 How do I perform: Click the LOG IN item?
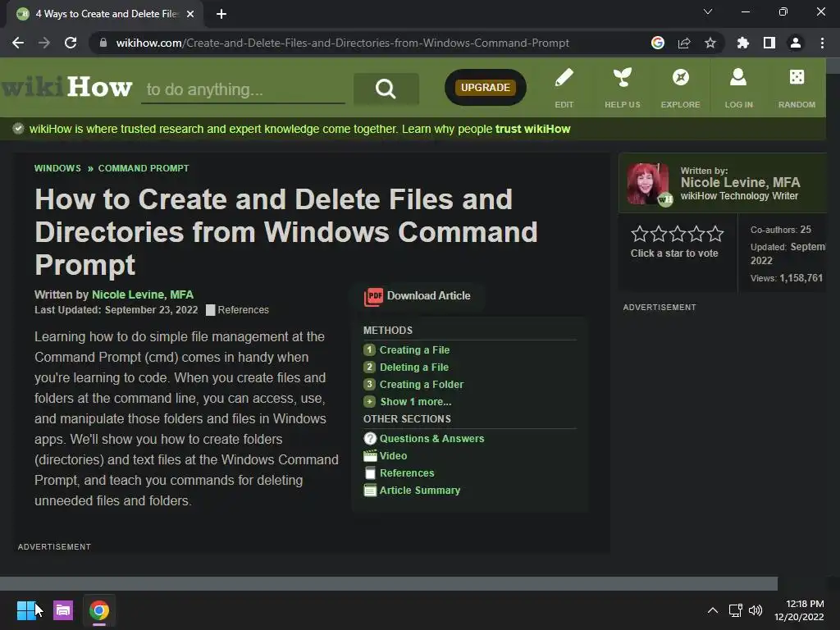pyautogui.click(x=739, y=88)
